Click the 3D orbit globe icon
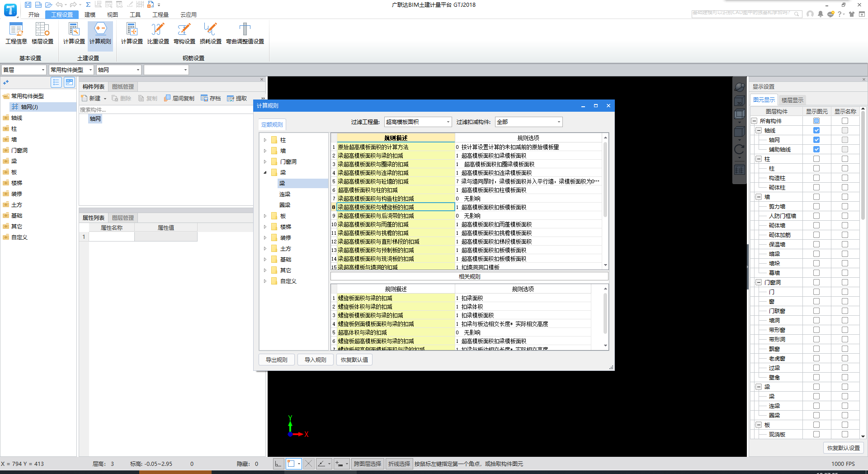868x474 pixels. point(739,87)
